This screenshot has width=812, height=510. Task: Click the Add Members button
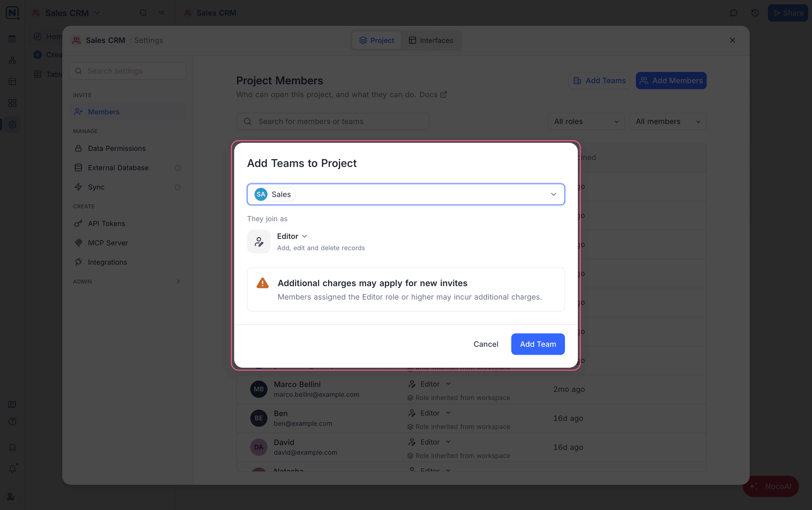(671, 81)
